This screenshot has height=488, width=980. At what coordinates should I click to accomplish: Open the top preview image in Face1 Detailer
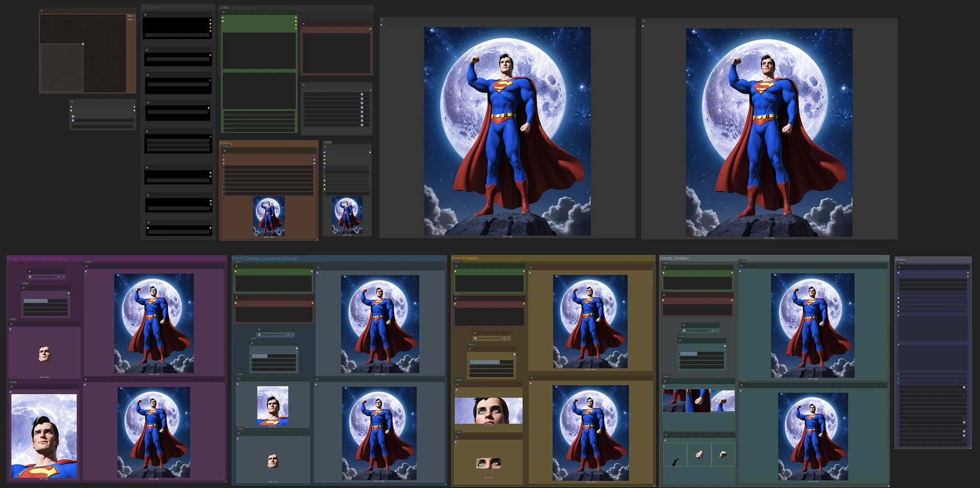[x=154, y=323]
